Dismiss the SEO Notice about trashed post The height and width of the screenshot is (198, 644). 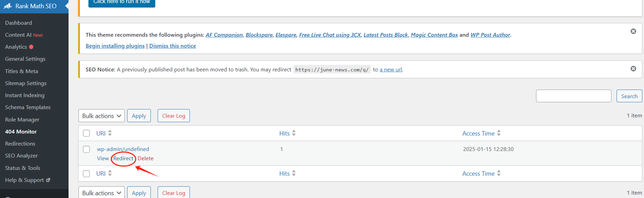pos(633,69)
